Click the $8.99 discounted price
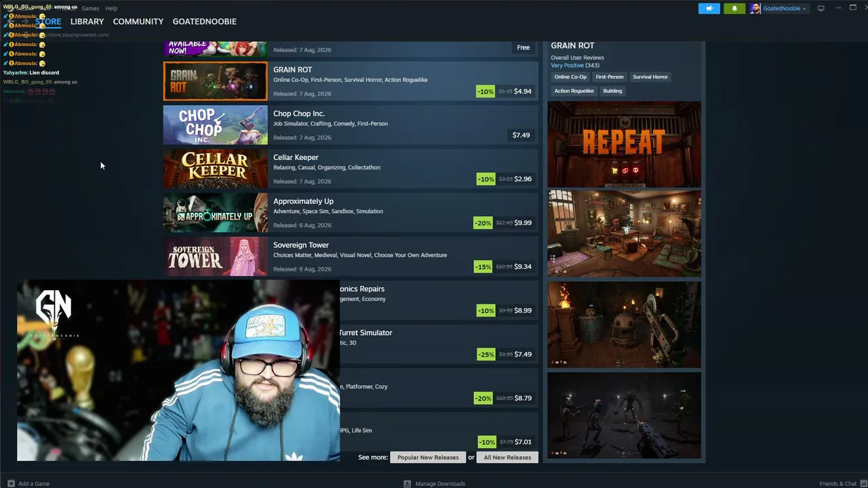Viewport: 868px width, 488px height. (523, 310)
